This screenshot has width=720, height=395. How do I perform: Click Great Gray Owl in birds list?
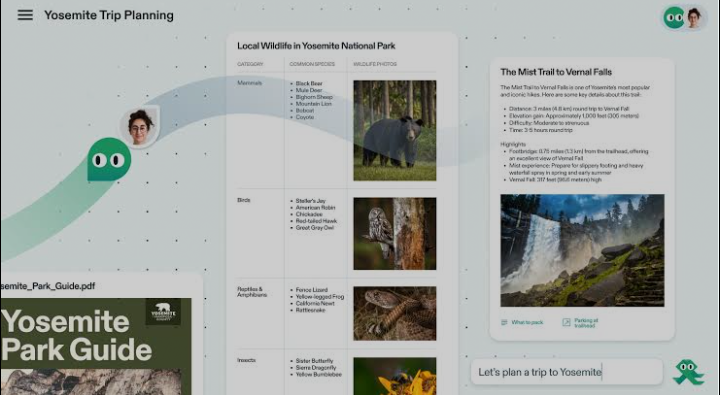click(315, 227)
